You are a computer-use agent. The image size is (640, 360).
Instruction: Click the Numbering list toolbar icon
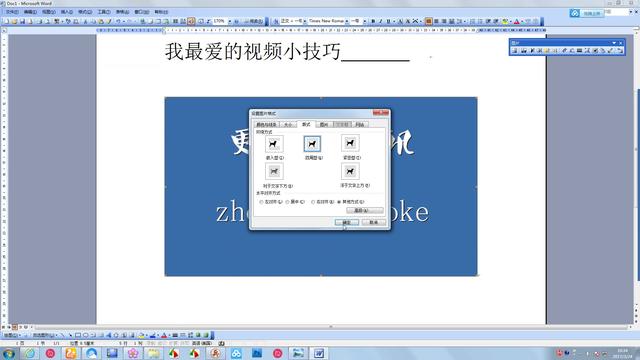(473, 21)
